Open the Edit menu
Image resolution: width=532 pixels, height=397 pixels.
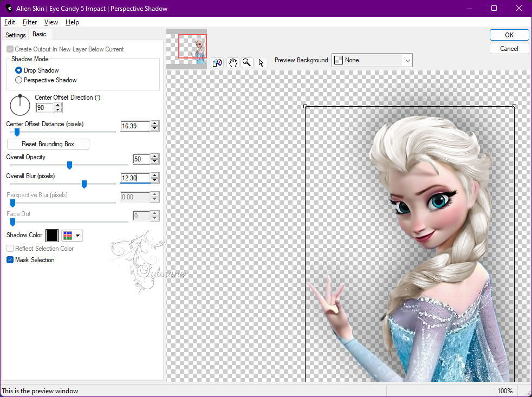click(10, 22)
